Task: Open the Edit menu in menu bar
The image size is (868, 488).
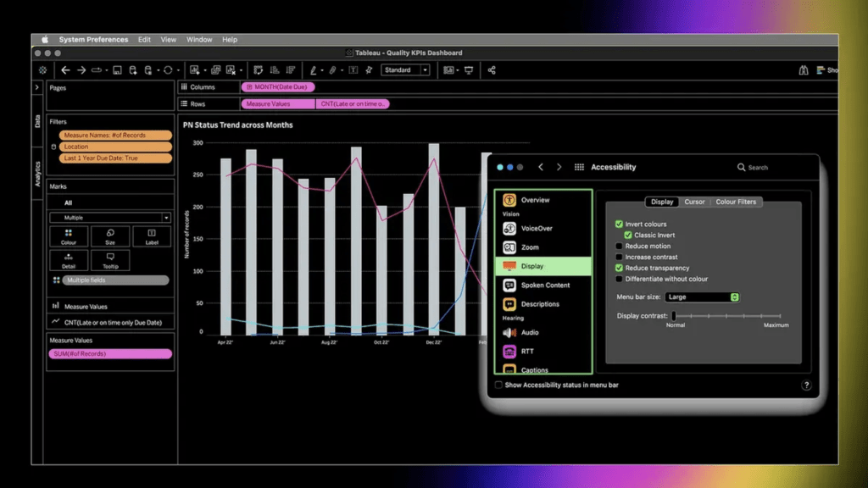Action: tap(144, 40)
